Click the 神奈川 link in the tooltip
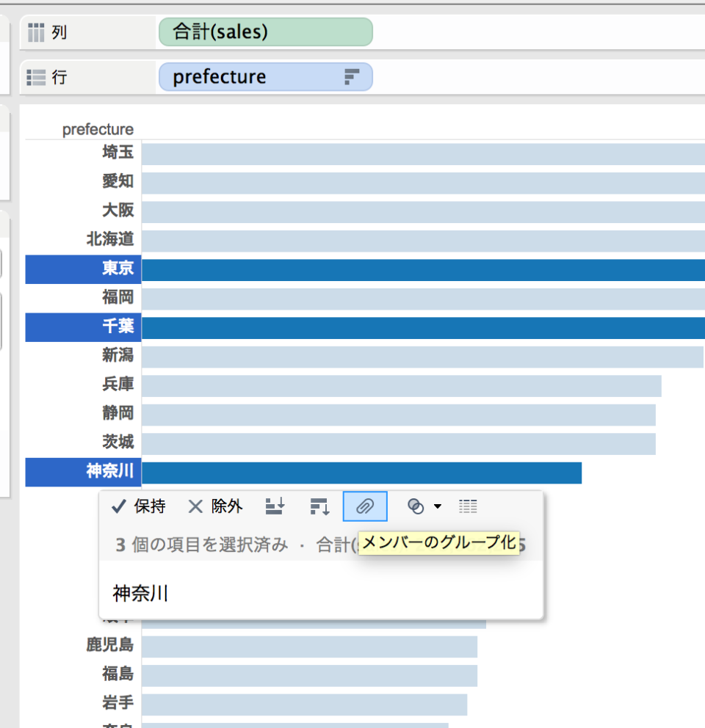This screenshot has height=728, width=705. pyautogui.click(x=139, y=593)
